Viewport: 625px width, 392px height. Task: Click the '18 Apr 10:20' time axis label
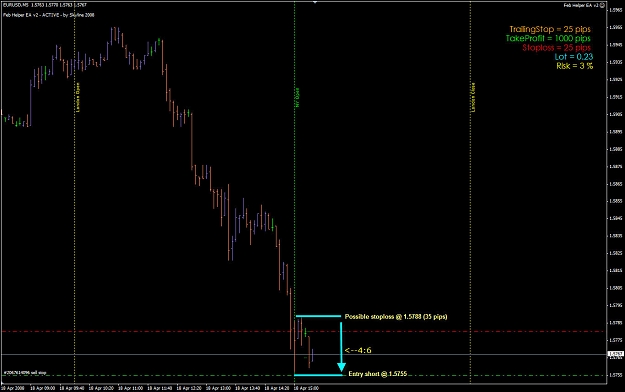pyautogui.click(x=101, y=388)
